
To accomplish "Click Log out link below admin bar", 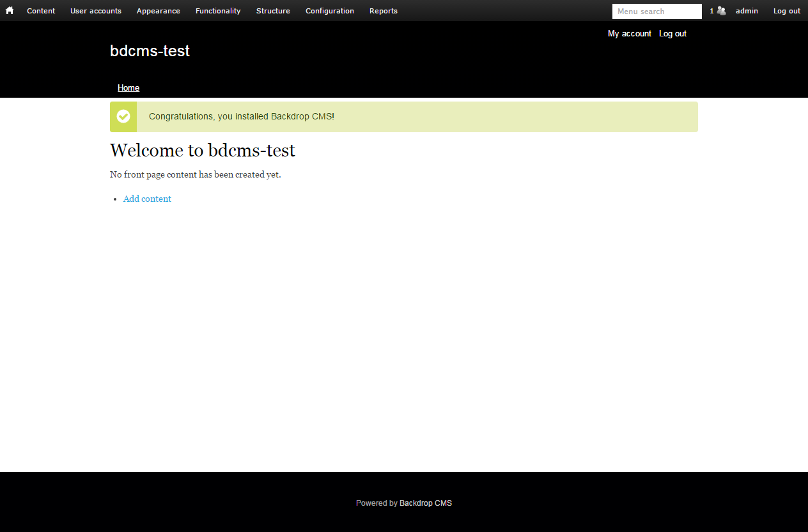I will (x=672, y=34).
